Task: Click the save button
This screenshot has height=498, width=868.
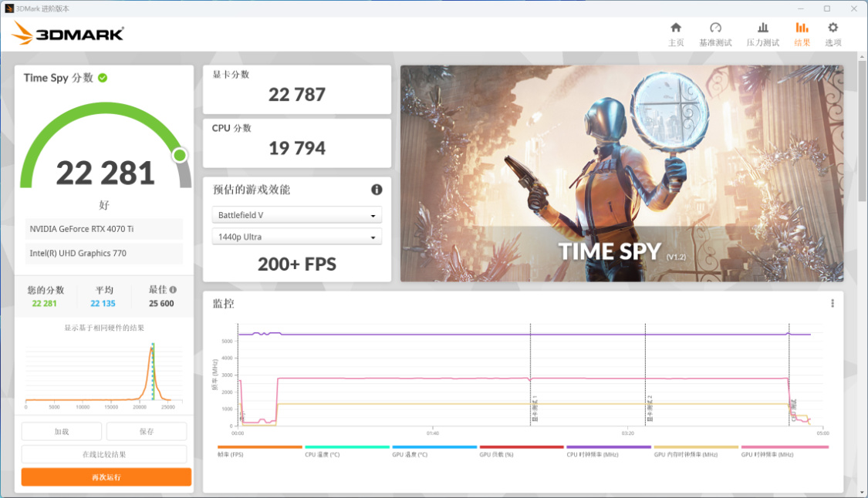Action: click(x=147, y=431)
